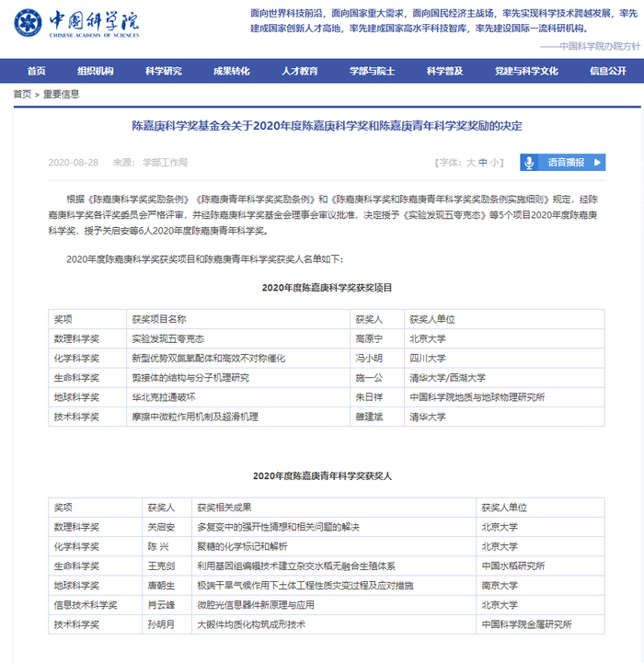Viewport: 644px width, 663px height.
Task: Open the 成果转化 navigation menu item
Action: pos(232,71)
